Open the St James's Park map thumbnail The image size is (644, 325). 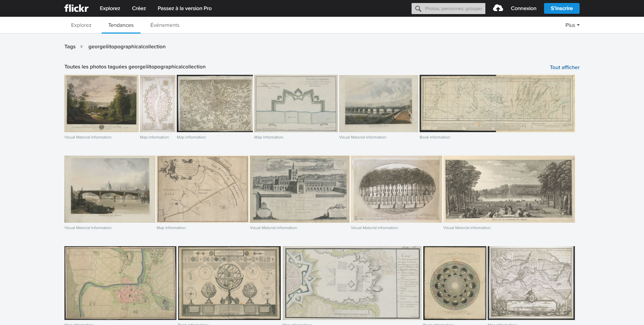point(202,189)
